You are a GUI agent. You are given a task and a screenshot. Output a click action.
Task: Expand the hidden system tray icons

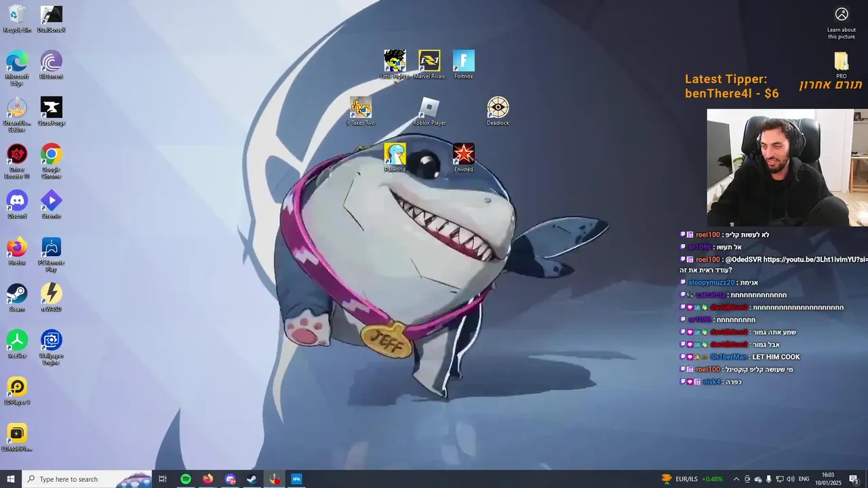click(736, 479)
